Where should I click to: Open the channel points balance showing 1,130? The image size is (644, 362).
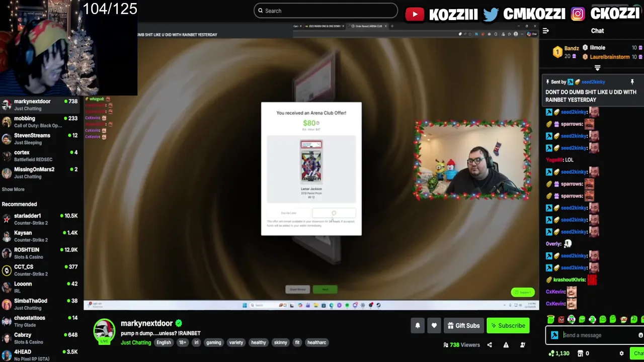pyautogui.click(x=559, y=353)
